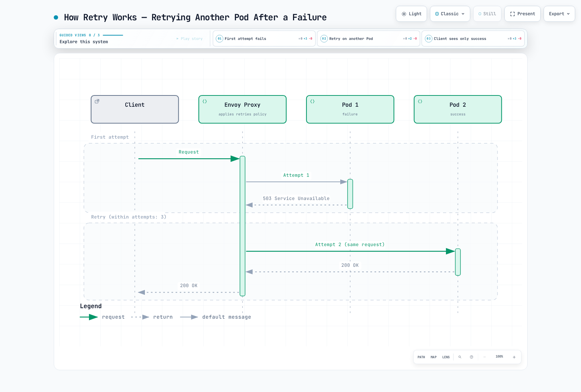Click the guided views progress bar
The height and width of the screenshot is (392, 581).
point(113,35)
